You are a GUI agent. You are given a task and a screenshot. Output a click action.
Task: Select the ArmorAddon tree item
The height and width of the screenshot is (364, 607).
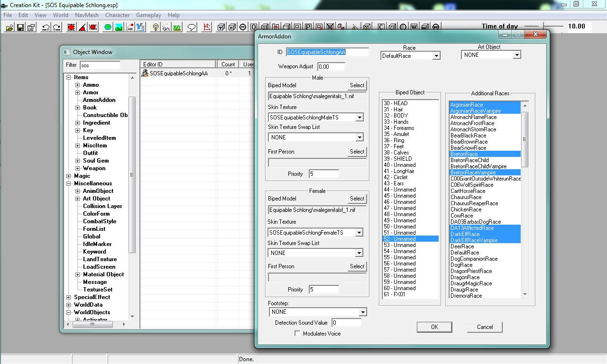(x=99, y=100)
